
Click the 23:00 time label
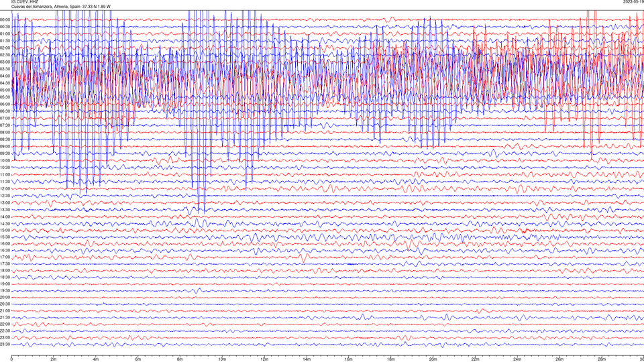(5, 337)
